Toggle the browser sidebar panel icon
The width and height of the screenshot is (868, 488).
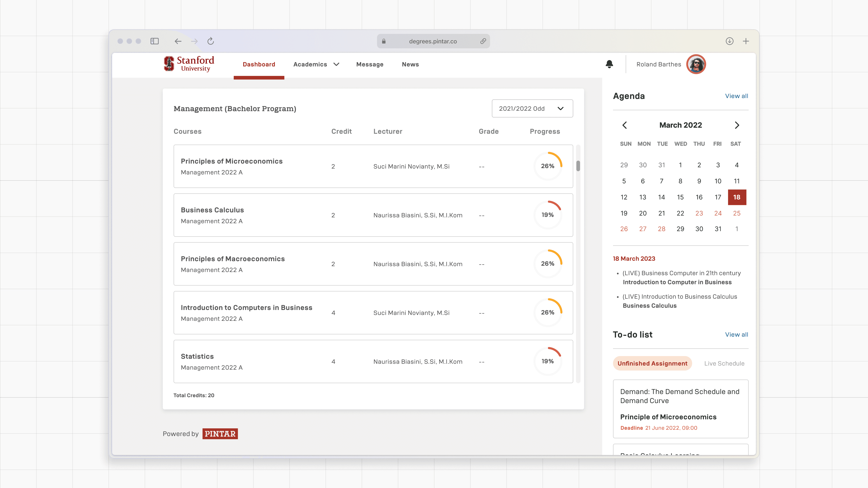point(155,41)
